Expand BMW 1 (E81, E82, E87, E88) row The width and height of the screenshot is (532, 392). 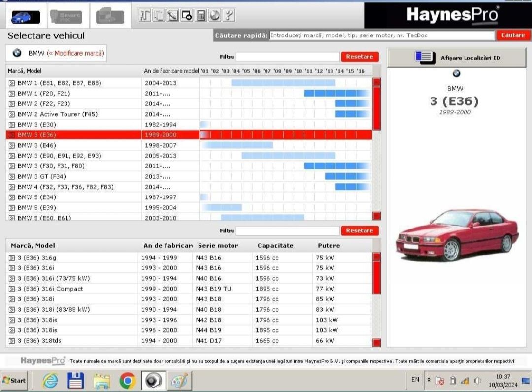pos(12,83)
